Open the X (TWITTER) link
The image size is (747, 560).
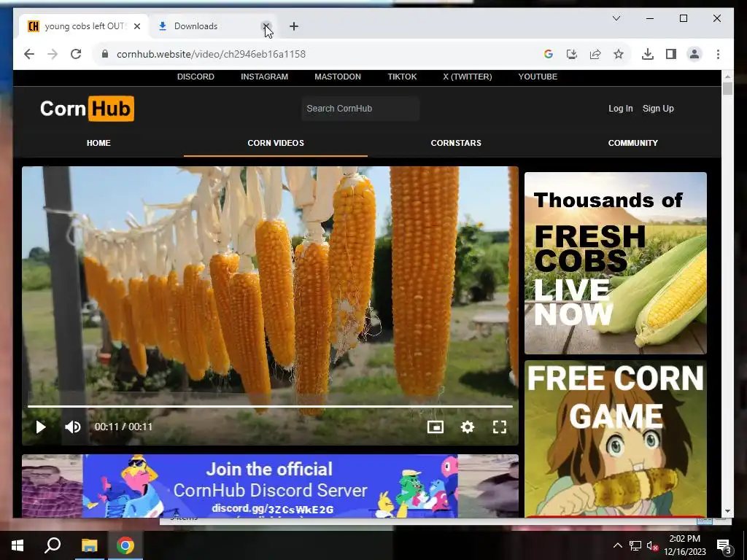pyautogui.click(x=468, y=77)
